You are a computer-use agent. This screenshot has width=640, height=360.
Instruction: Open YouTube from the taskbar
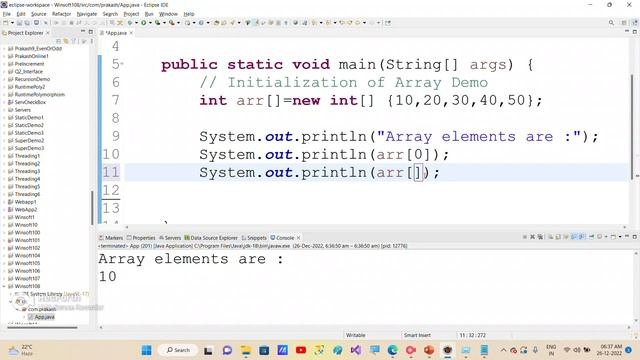click(x=301, y=350)
